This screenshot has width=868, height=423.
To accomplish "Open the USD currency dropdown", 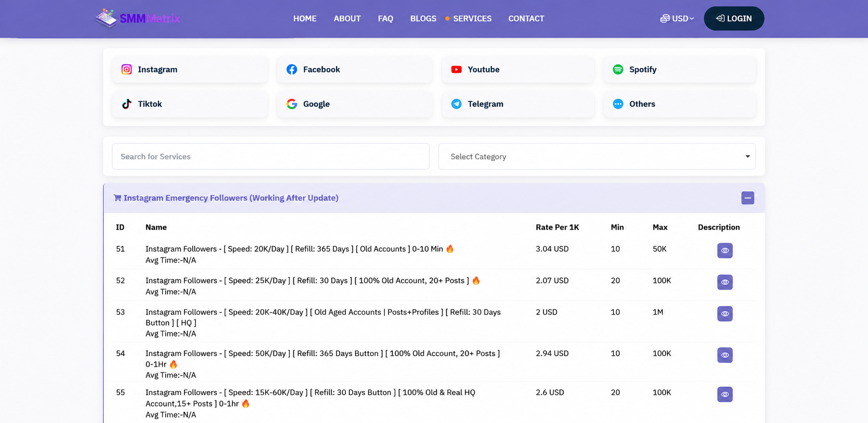I will tap(677, 18).
